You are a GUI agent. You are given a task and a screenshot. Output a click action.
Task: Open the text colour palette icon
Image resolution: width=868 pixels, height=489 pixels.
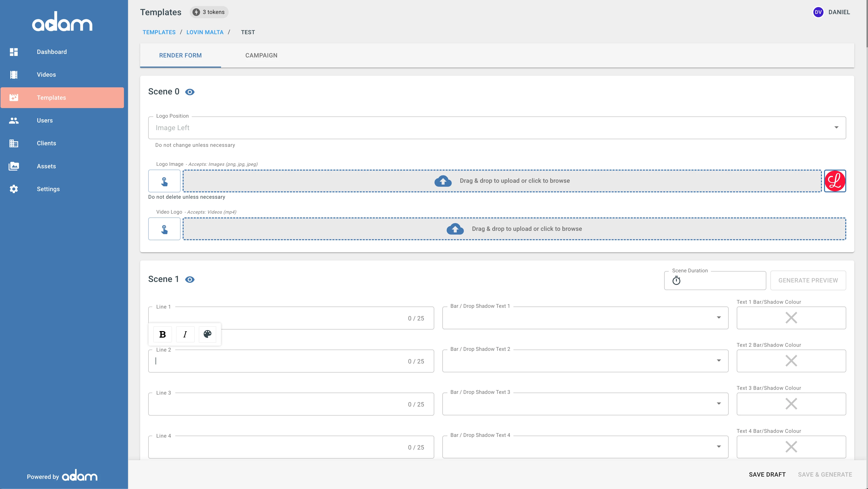[207, 334]
